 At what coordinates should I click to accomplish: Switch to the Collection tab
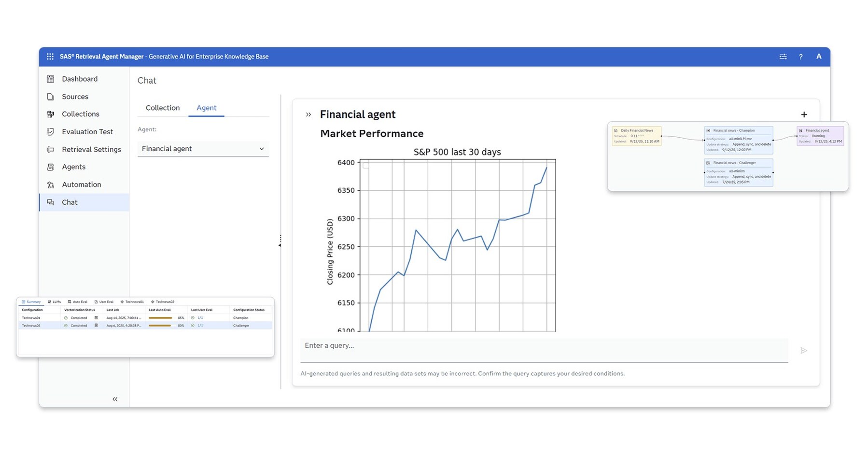163,108
